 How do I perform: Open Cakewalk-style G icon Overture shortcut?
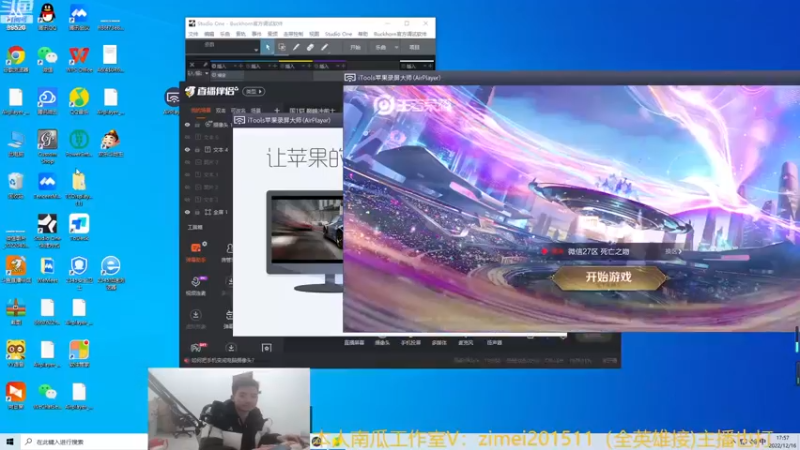click(x=47, y=139)
